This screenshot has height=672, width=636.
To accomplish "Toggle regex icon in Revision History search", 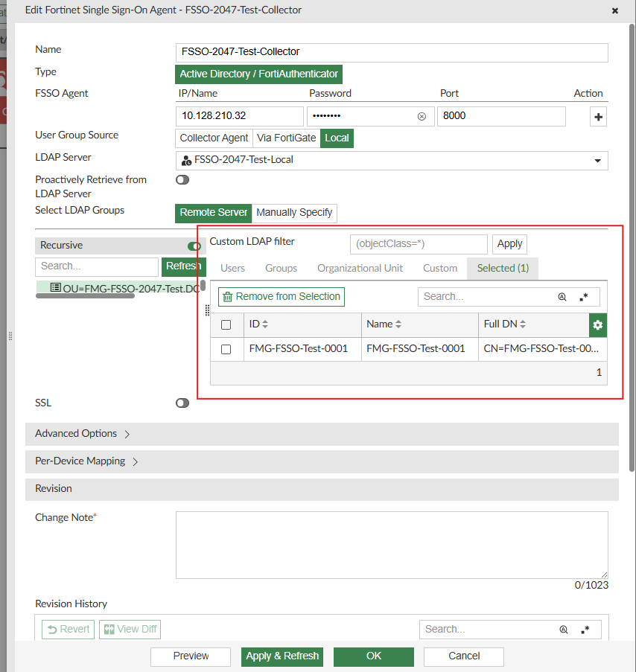I will pyautogui.click(x=585, y=630).
